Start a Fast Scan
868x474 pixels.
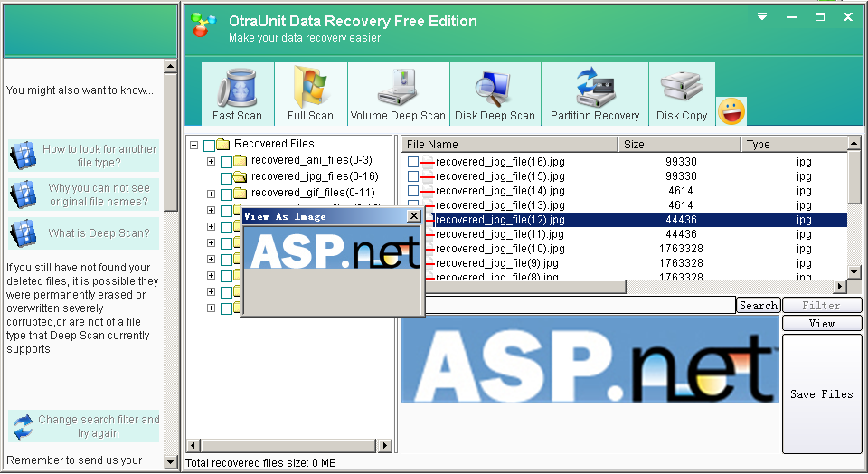coord(237,93)
